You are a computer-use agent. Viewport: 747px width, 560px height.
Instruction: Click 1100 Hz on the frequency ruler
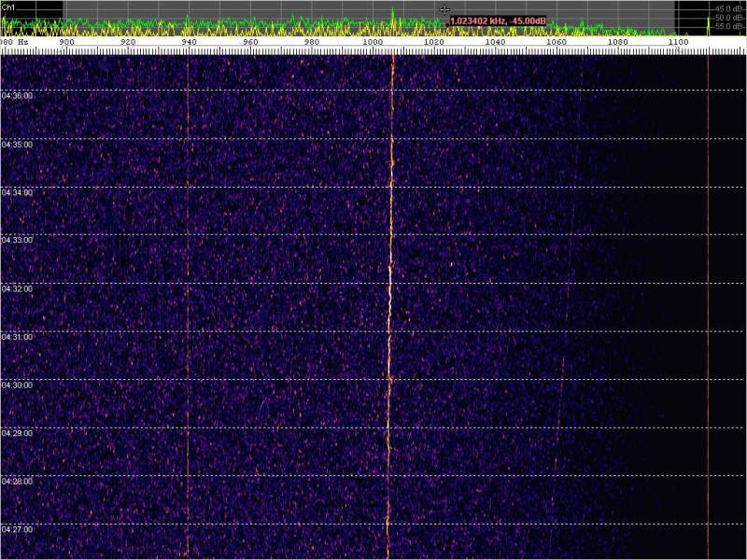click(x=678, y=42)
